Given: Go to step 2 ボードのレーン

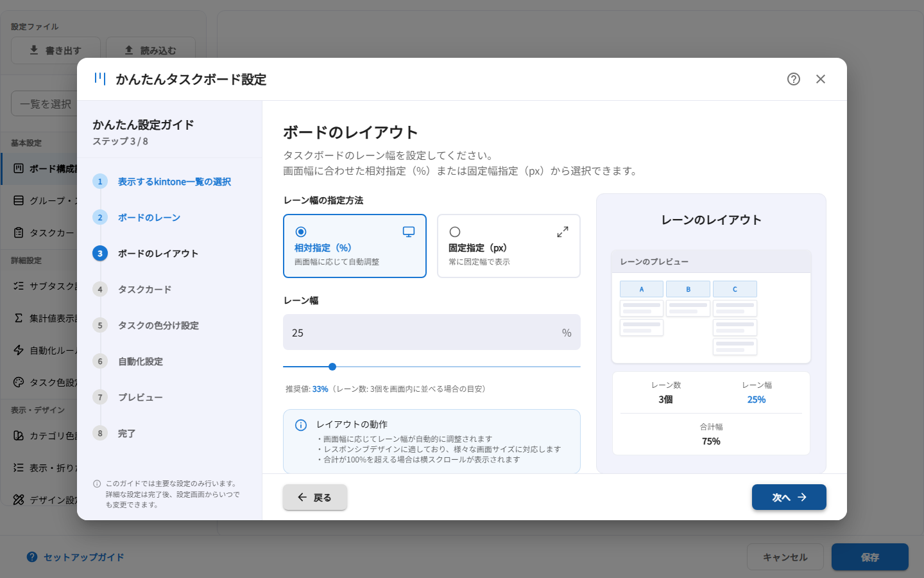Looking at the screenshot, I should click(x=169, y=218).
